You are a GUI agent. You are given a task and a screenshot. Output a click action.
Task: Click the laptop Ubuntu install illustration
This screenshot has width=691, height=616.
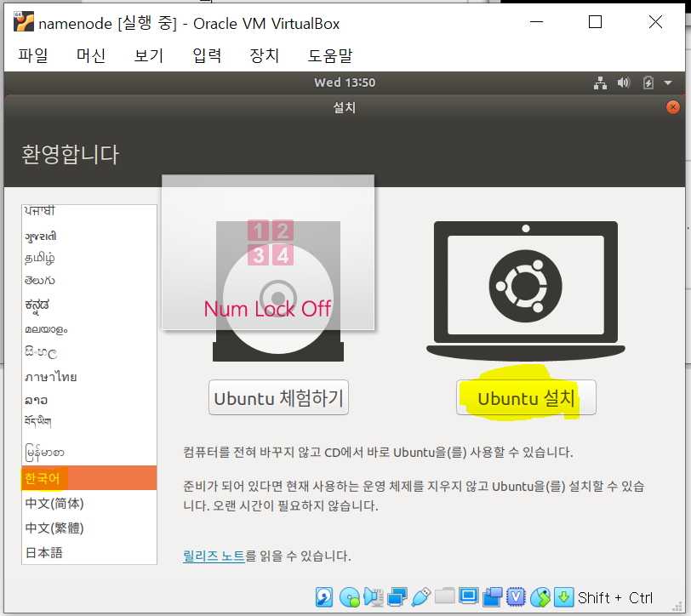526,289
